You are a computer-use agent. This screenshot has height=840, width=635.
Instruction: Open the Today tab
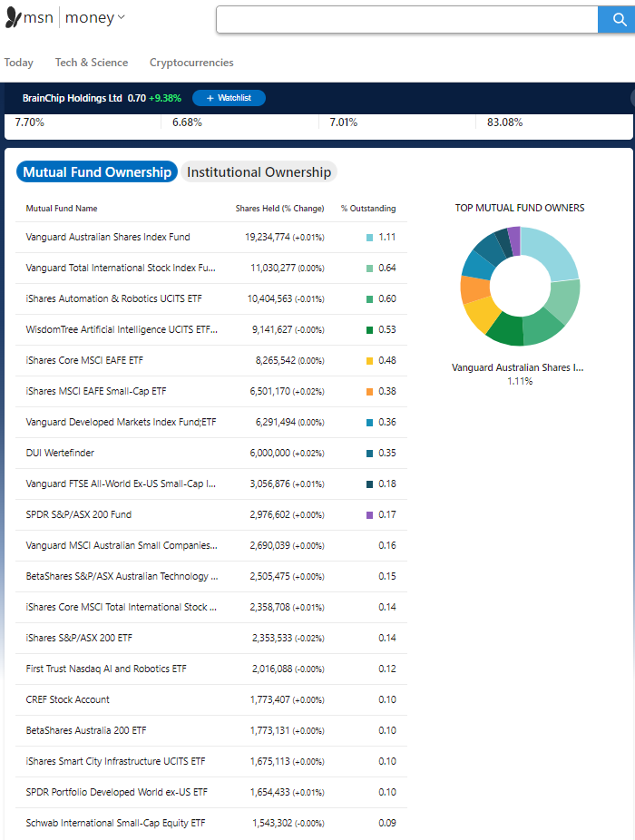(x=19, y=63)
